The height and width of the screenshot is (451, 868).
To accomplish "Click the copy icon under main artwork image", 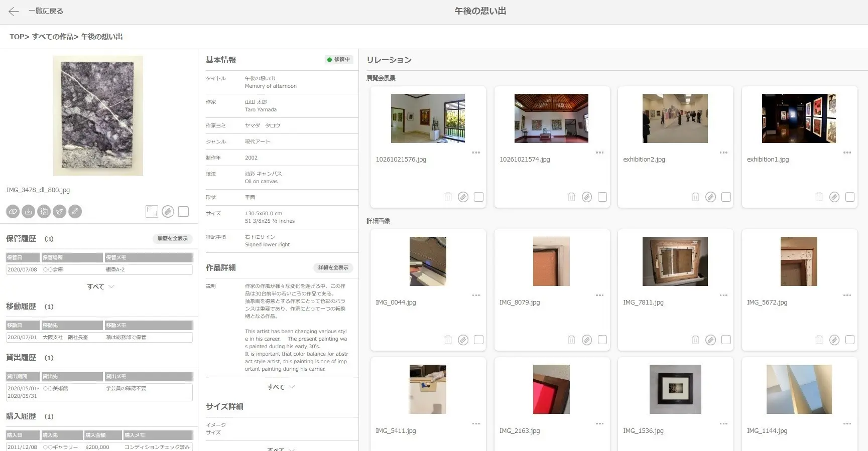I will [44, 212].
